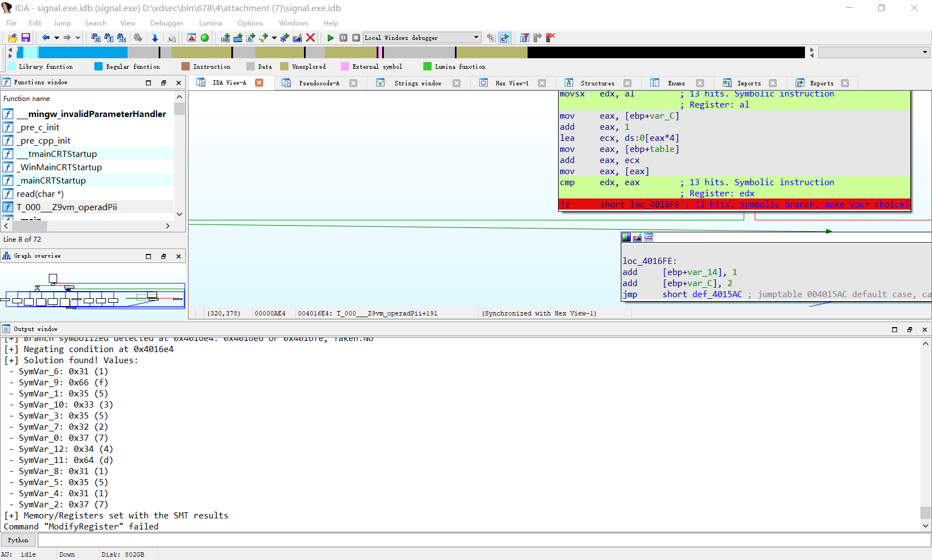Close the IDA View-A tab

tap(259, 83)
